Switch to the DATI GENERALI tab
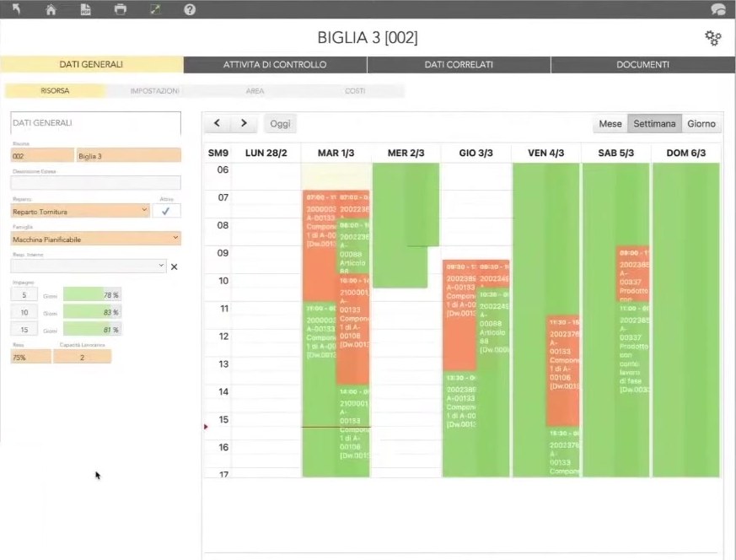The image size is (736, 560). 92,64
